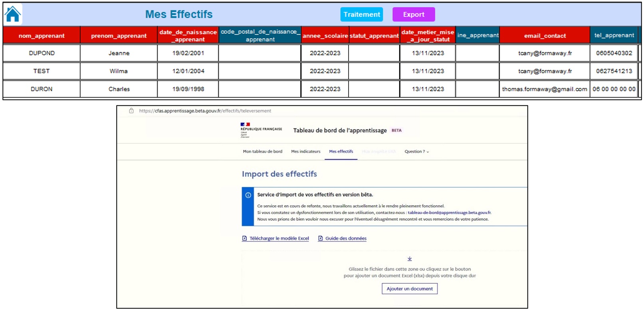Image resolution: width=644 pixels, height=312 pixels.
Task: Click the Import des effectifs heading
Action: click(x=279, y=174)
